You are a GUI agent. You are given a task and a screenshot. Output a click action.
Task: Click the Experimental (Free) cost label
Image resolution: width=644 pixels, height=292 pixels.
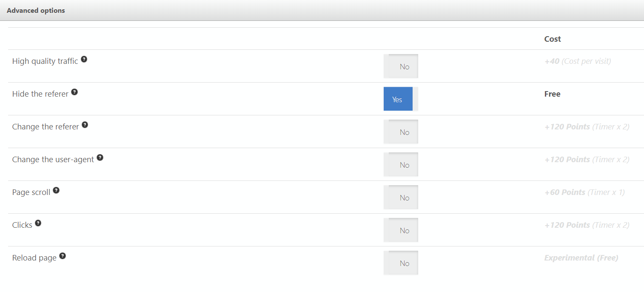pos(581,258)
